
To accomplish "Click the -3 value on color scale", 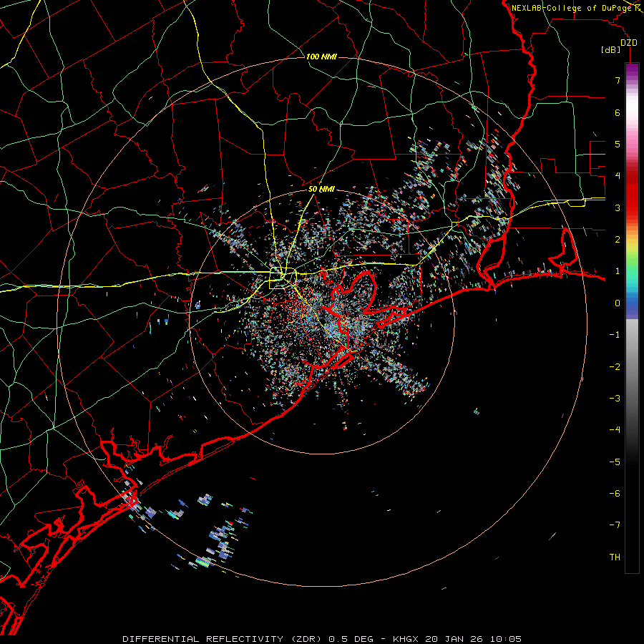I will 615,399.
